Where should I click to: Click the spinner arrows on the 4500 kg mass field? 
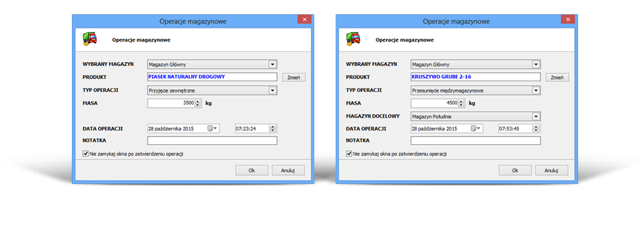click(461, 103)
